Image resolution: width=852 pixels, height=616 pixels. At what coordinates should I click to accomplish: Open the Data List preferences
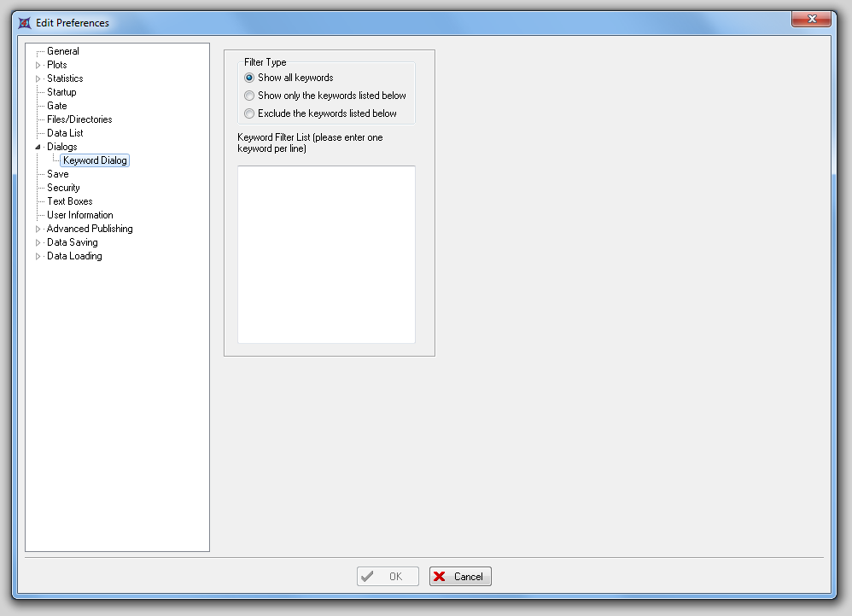65,132
